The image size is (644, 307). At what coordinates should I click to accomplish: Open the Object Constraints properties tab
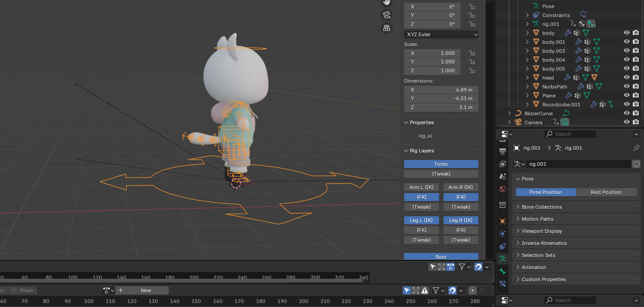[503, 246]
